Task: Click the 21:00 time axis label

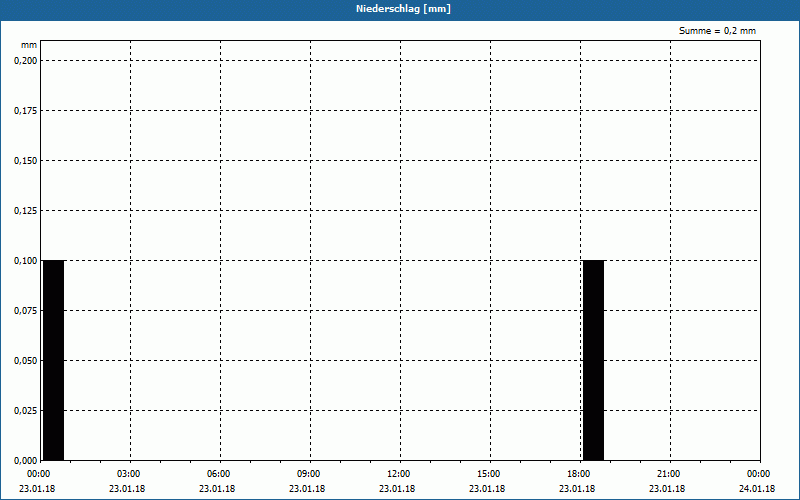Action: tap(669, 474)
